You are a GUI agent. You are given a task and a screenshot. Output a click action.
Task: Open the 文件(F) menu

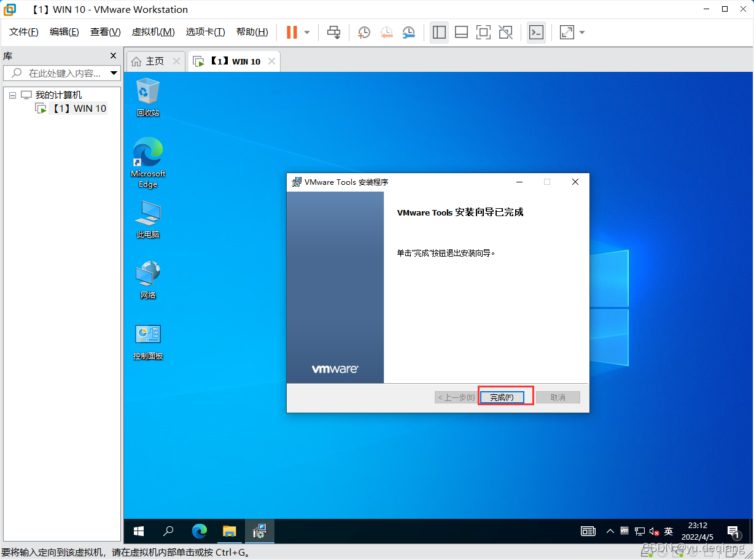click(x=24, y=32)
